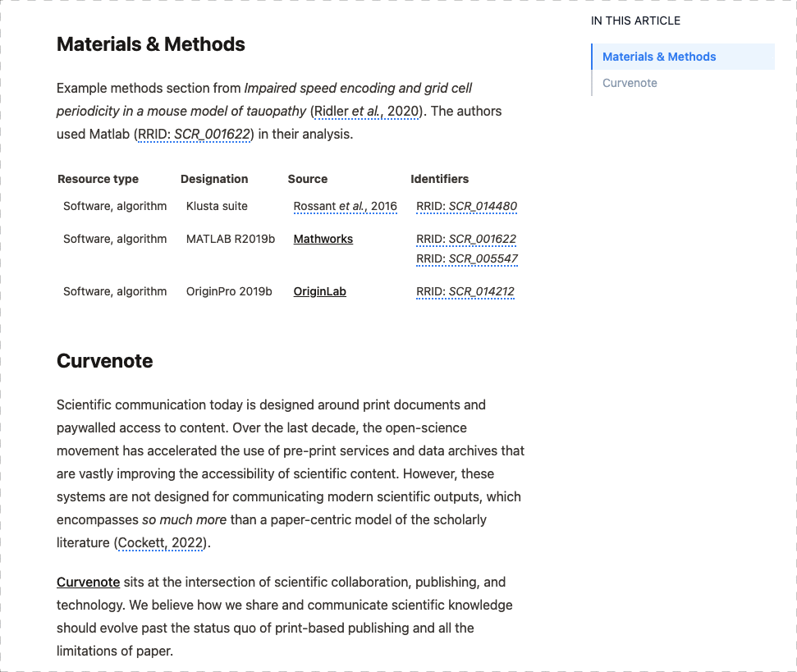
Task: Click the Materials & Methods section heading
Action: tap(151, 44)
